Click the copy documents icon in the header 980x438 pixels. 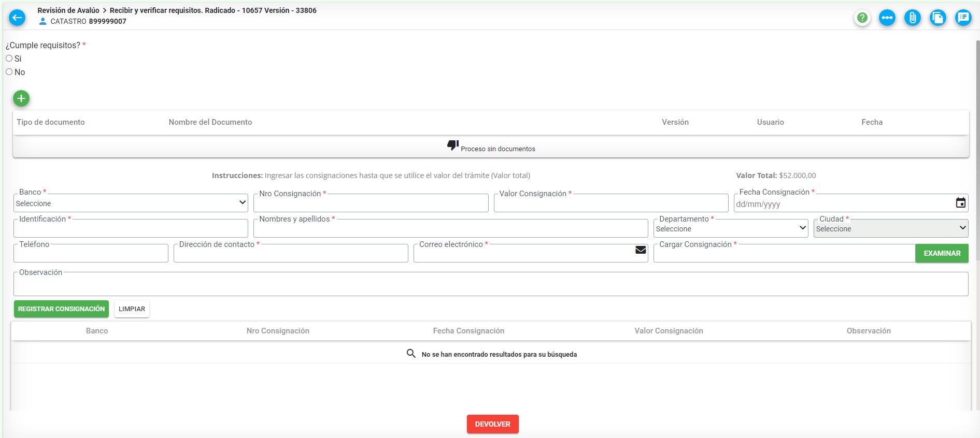(938, 18)
